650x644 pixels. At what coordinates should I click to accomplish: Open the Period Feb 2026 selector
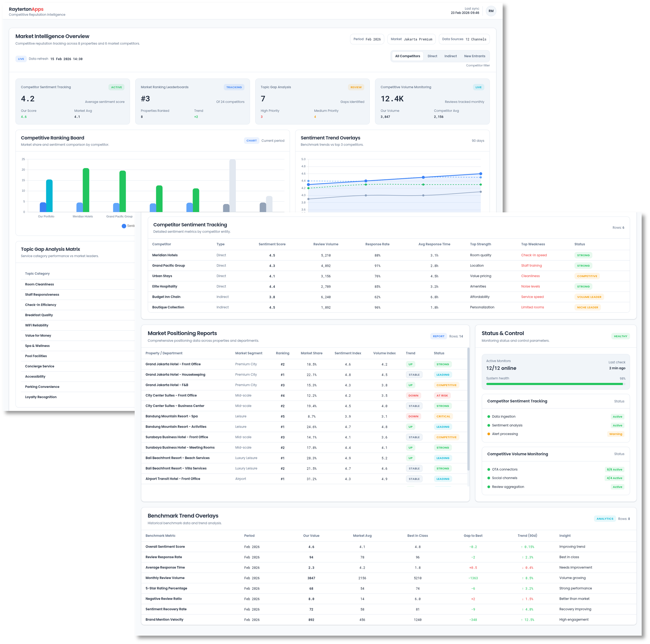pyautogui.click(x=367, y=39)
